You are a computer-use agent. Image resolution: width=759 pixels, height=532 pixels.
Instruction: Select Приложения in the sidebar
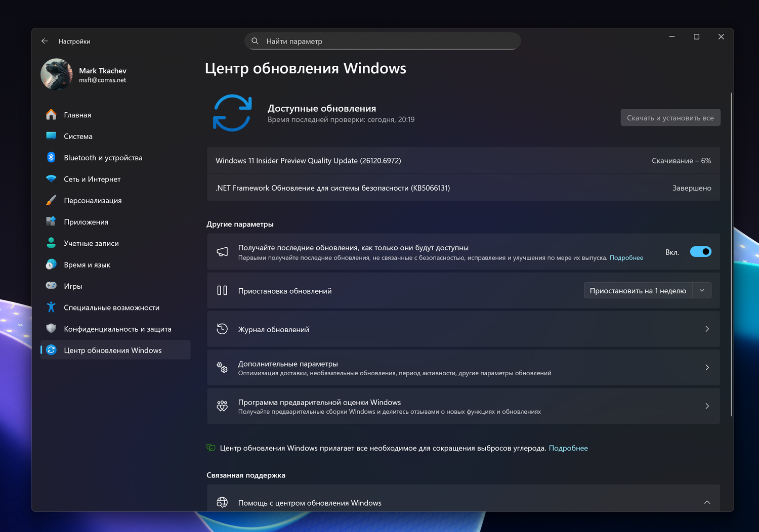(x=115, y=221)
